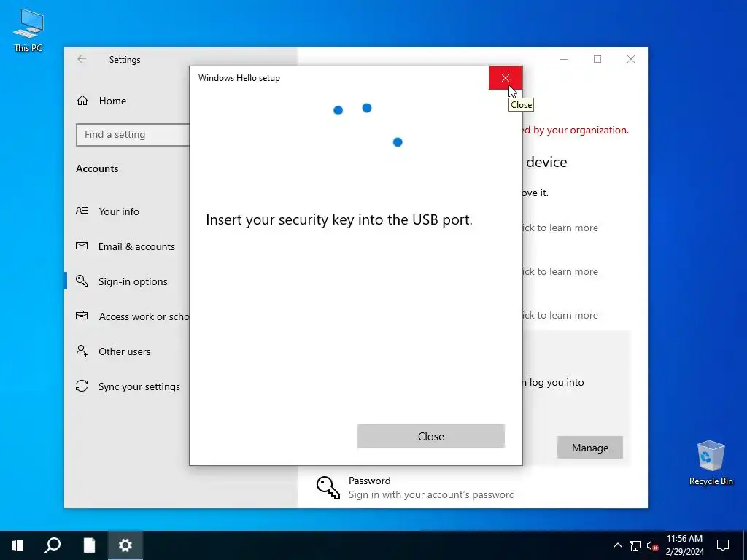This screenshot has width=747, height=560.
Task: Click the Sync your settings arrows icon
Action: click(x=82, y=386)
